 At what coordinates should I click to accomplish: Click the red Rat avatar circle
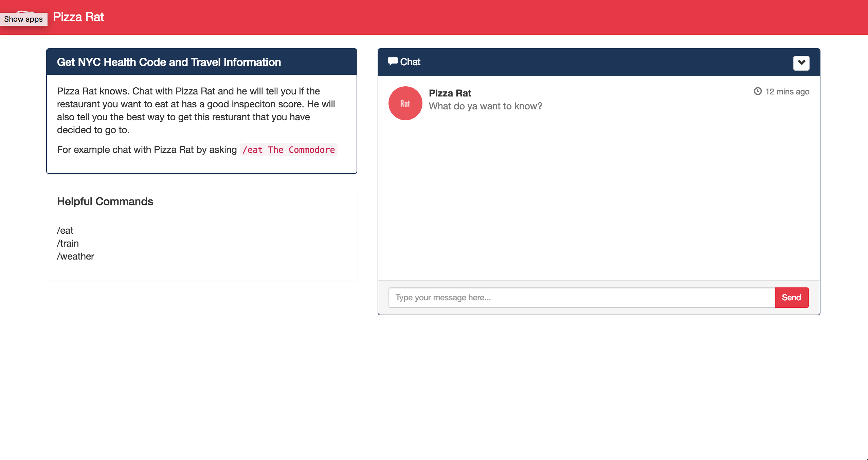tap(405, 103)
